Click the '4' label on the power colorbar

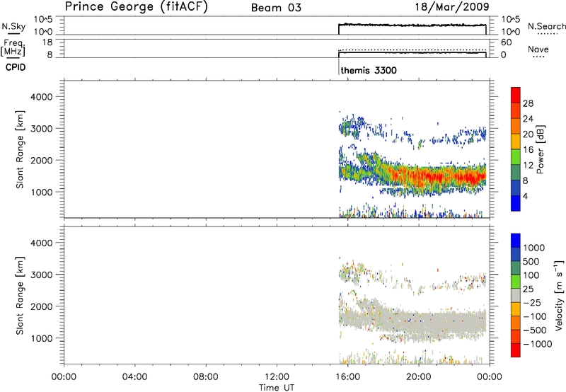pyautogui.click(x=525, y=196)
